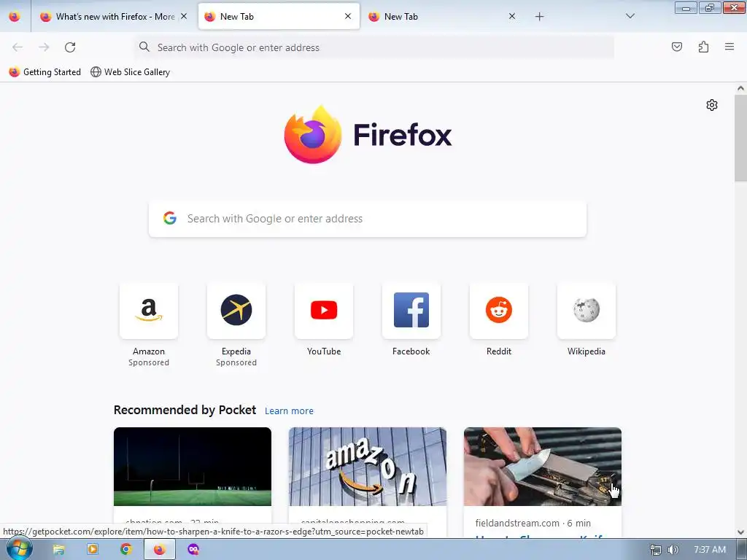Click the vertical scrollbar thumb
747x560 pixels.
click(740, 138)
